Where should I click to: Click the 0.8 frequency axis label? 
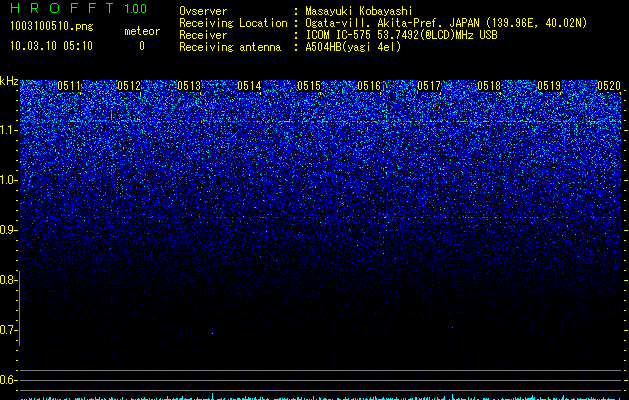(7, 280)
